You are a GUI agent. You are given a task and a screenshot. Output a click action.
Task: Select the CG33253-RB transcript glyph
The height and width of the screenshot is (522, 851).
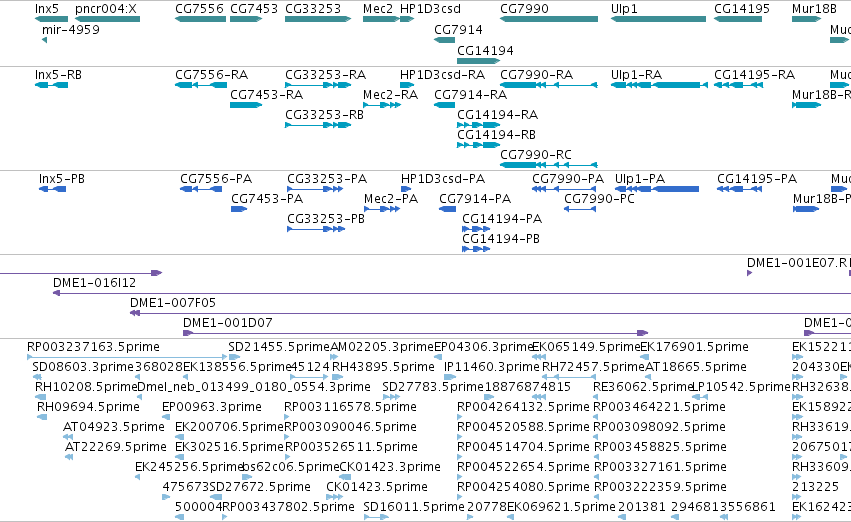coord(318,125)
